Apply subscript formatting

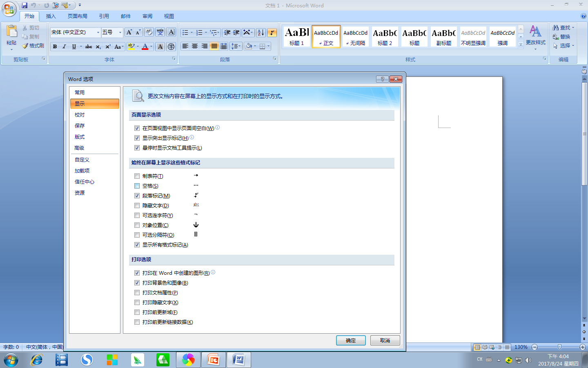pyautogui.click(x=98, y=47)
